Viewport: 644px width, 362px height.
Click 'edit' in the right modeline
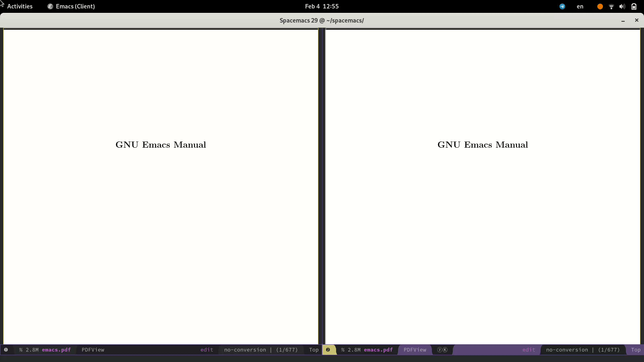(x=529, y=350)
